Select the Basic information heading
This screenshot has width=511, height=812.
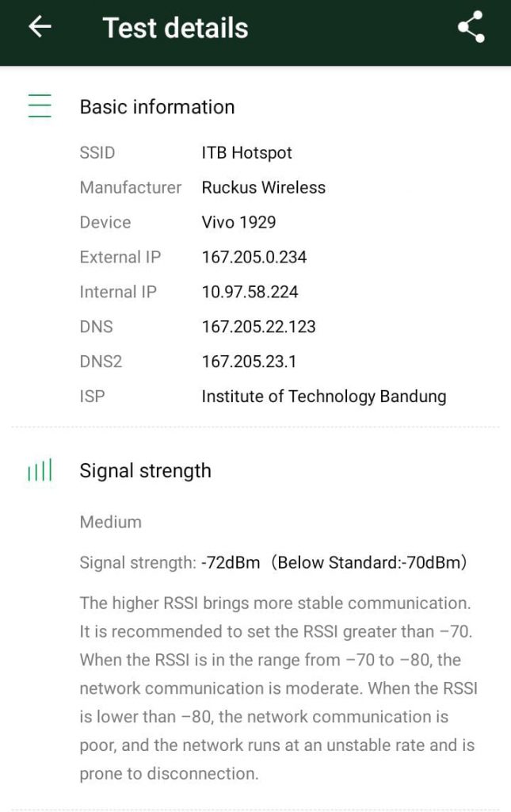[157, 107]
